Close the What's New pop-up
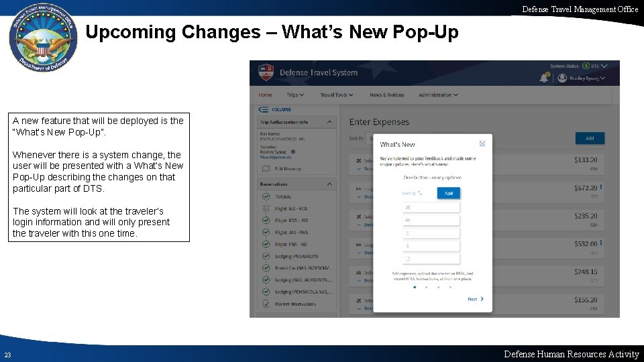 pos(482,143)
